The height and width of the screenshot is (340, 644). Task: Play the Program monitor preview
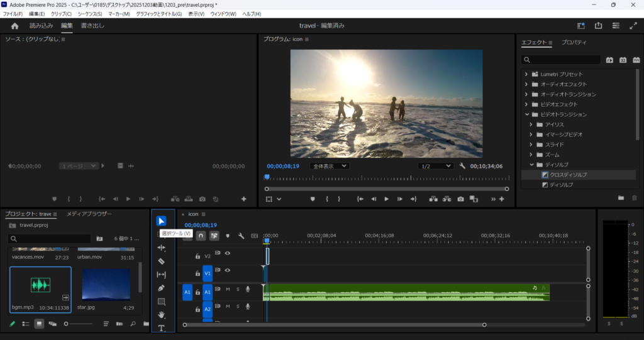[x=386, y=199]
